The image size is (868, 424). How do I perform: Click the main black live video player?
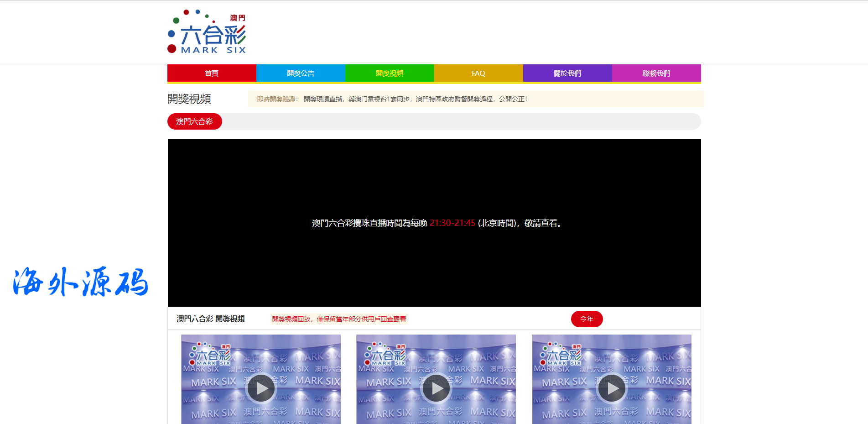tap(434, 183)
